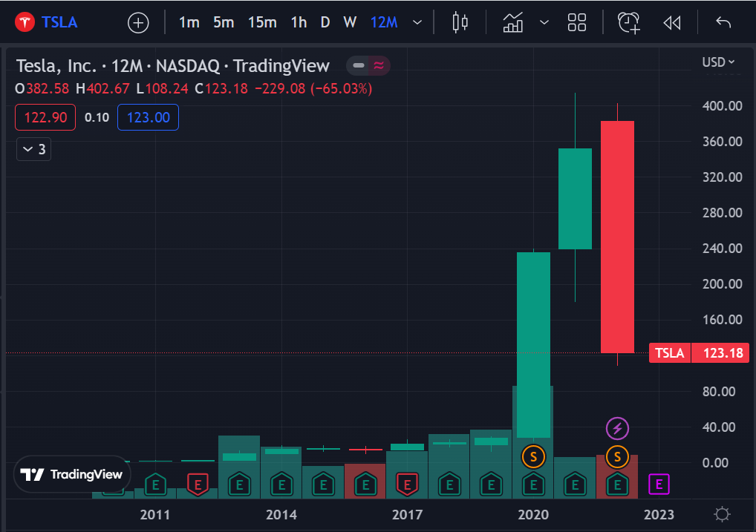This screenshot has width=756, height=532.
Task: Select the 12M timeframe
Action: tap(384, 22)
